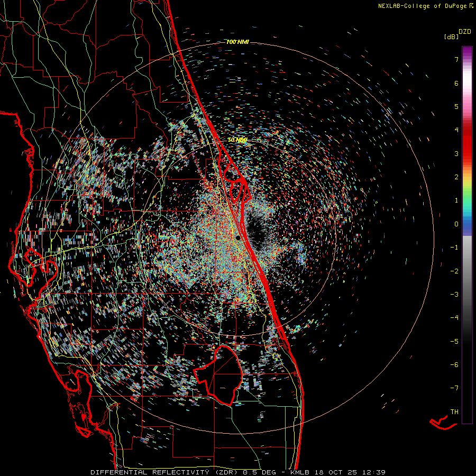The image size is (476, 476).
Task: Click the positive 4 value on dB scale
Action: 456,130
